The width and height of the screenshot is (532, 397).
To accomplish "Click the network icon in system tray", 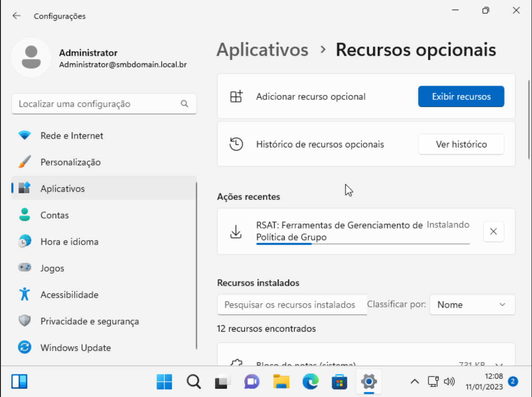I will click(433, 382).
